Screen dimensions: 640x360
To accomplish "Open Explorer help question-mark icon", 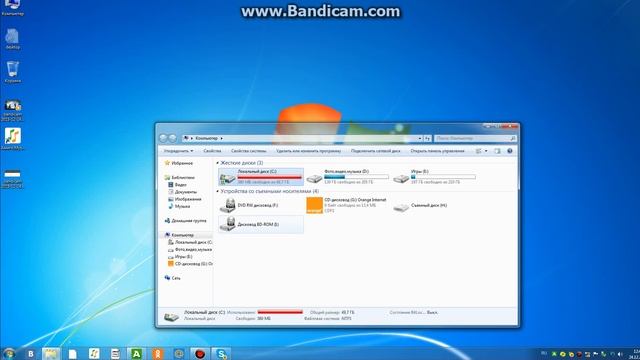I will point(510,151).
